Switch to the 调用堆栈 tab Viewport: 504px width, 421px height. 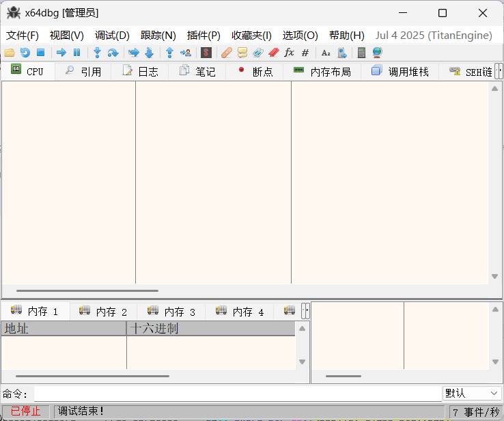coord(400,71)
